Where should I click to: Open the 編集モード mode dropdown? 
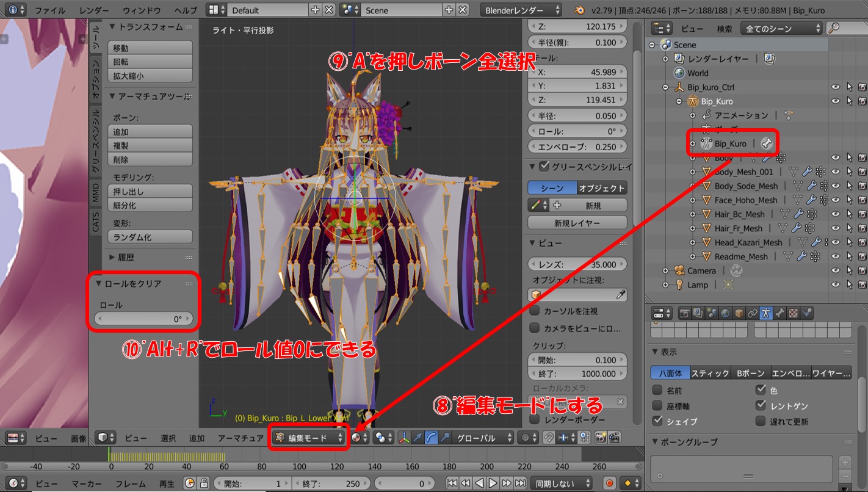tap(309, 438)
